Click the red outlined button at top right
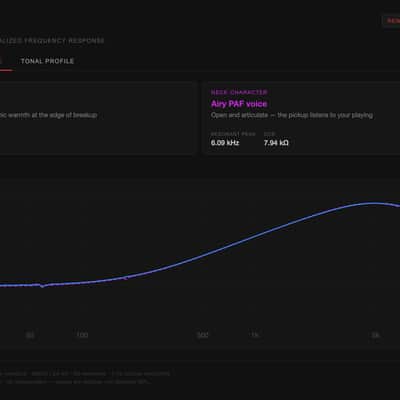Image resolution: width=400 pixels, height=400 pixels. (391, 21)
